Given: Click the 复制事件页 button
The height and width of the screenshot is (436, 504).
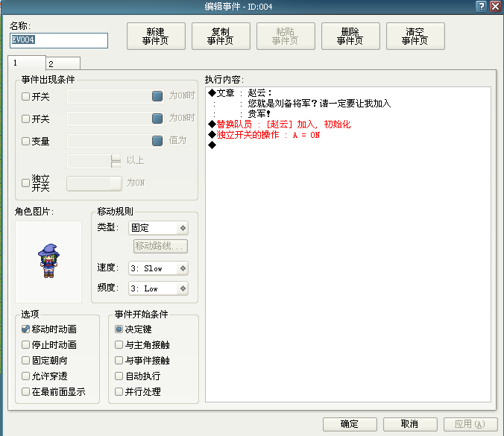Looking at the screenshot, I should tap(221, 36).
